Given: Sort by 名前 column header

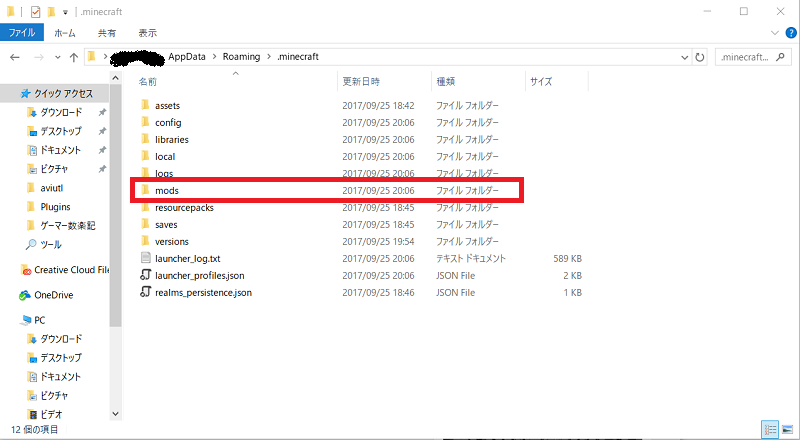Looking at the screenshot, I should [x=147, y=82].
